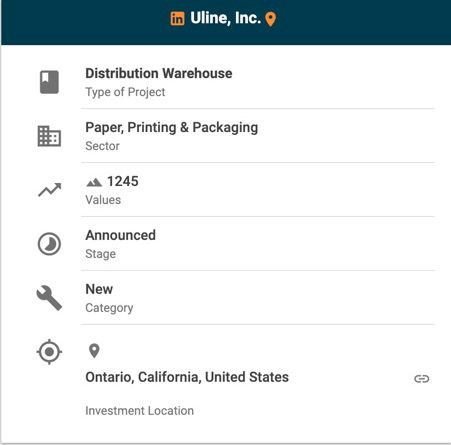
Task: Click the New category entry
Action: pos(99,289)
